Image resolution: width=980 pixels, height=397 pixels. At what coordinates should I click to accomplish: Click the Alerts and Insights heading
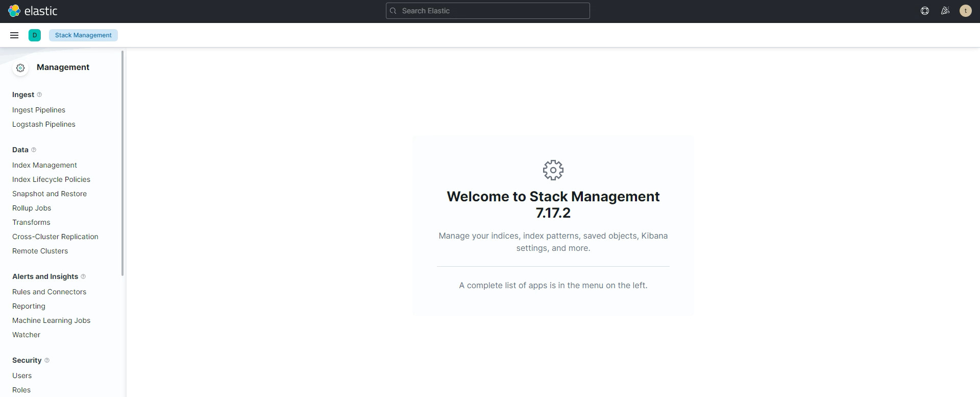click(45, 276)
